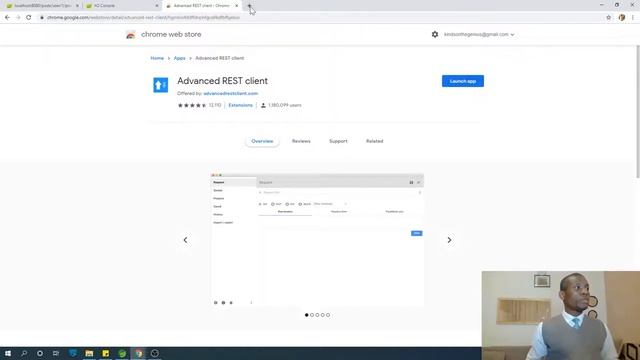Close the H2 Console tab

[157, 6]
